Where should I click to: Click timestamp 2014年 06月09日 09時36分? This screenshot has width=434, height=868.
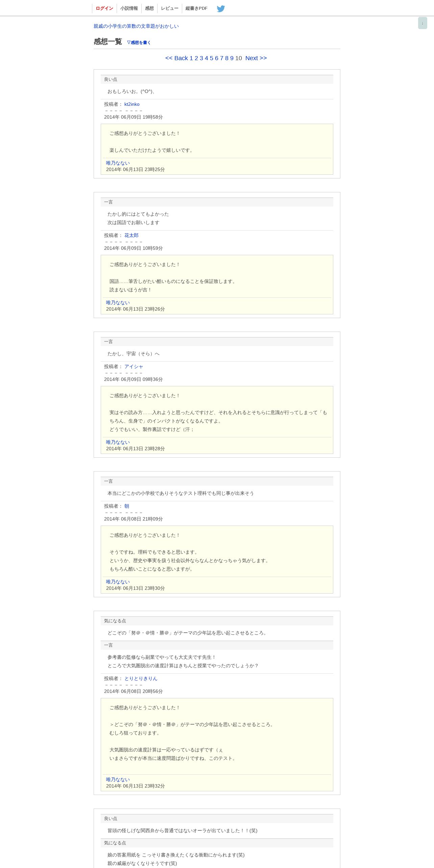(x=134, y=379)
